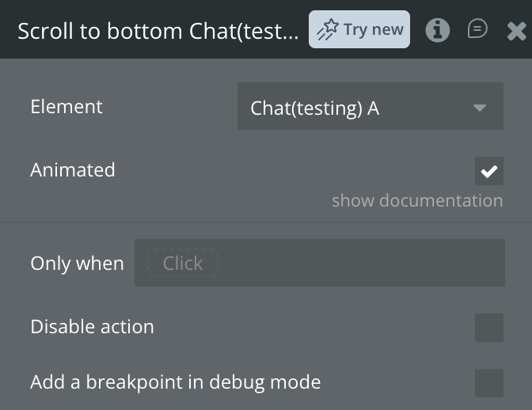Open the comment bubble icon in header

pyautogui.click(x=477, y=28)
